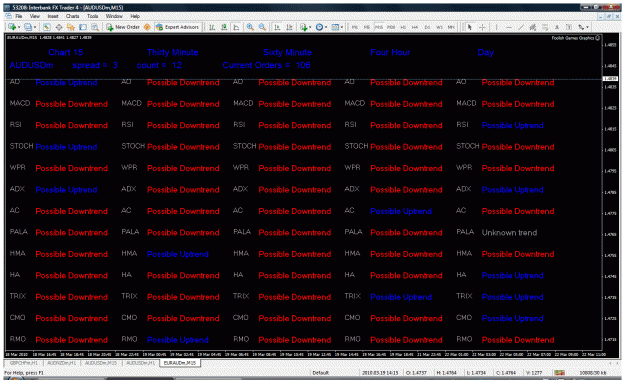Screen dimensions: 625x380
Task: Open the Help menu
Action: [135, 16]
